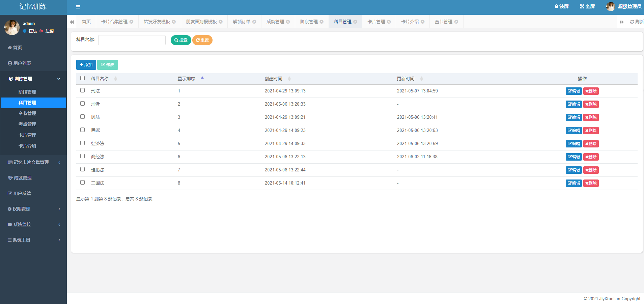Open 阶段管理 submenu item
Viewport: 644px width, 304px height.
(x=33, y=92)
